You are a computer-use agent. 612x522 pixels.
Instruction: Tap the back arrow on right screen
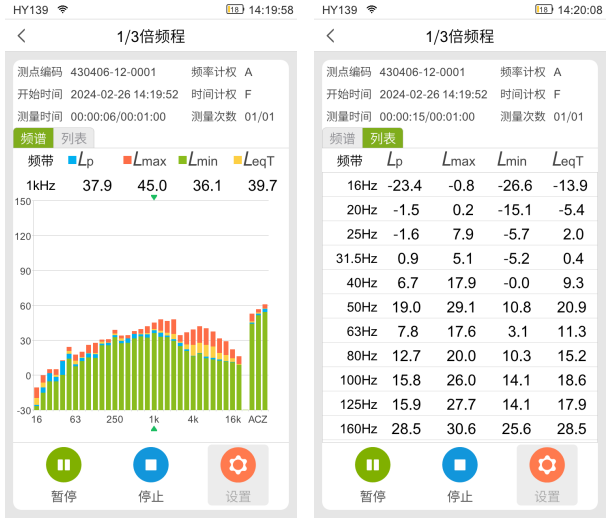point(332,36)
